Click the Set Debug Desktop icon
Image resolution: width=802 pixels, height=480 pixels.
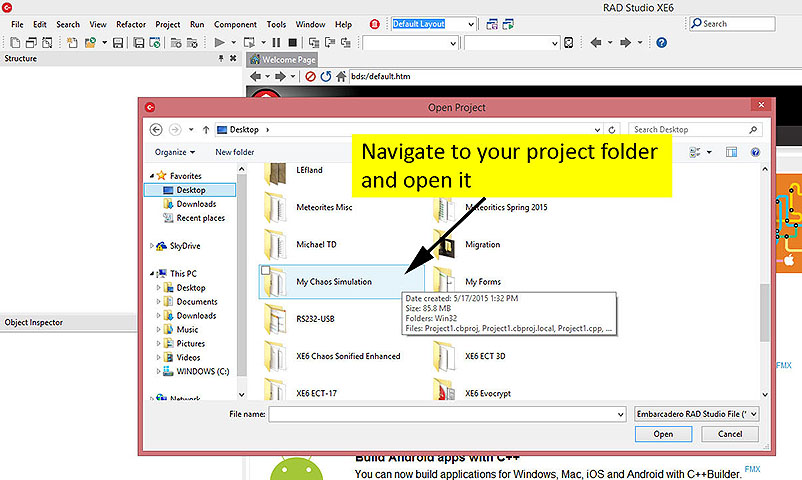(x=508, y=24)
